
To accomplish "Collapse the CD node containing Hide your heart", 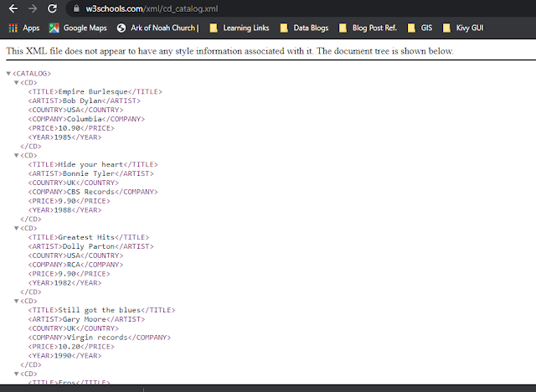I will tap(16, 155).
